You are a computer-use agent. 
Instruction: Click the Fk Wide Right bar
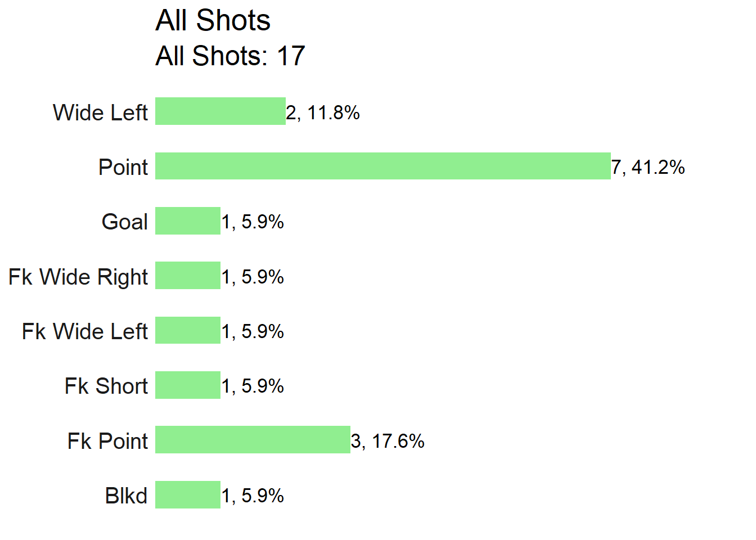pos(188,276)
